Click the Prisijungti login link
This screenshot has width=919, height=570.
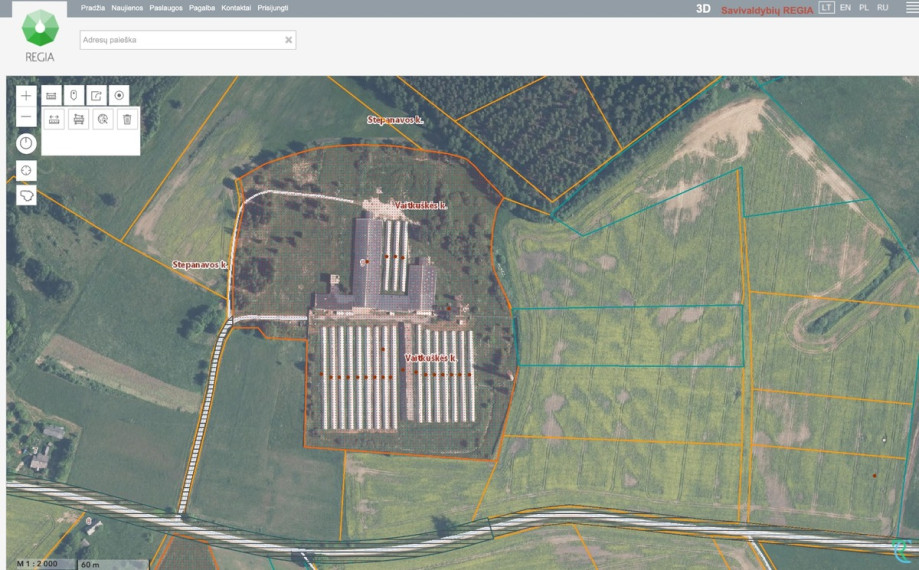tap(273, 8)
